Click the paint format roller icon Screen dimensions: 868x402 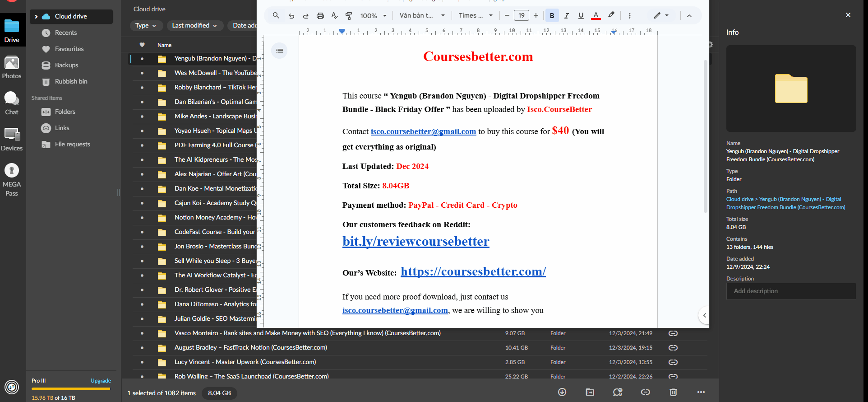point(349,16)
